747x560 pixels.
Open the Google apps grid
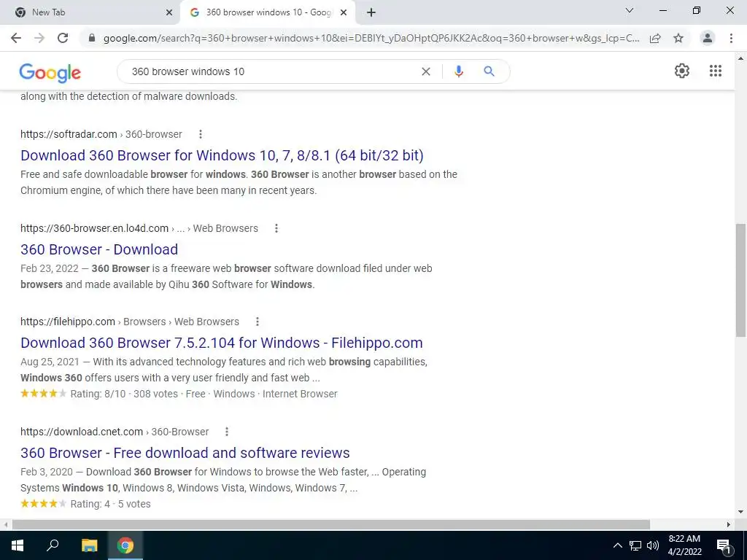[x=716, y=71]
